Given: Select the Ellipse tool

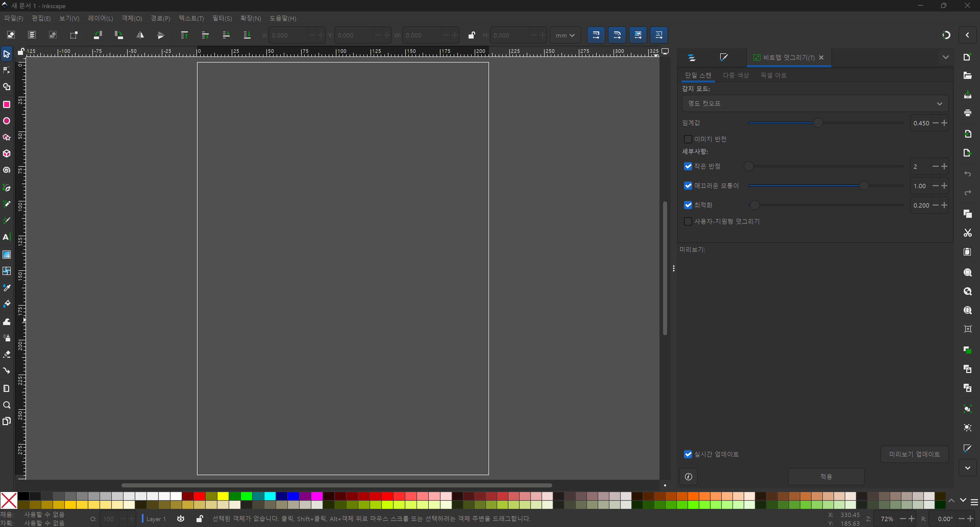Looking at the screenshot, I should [x=6, y=121].
